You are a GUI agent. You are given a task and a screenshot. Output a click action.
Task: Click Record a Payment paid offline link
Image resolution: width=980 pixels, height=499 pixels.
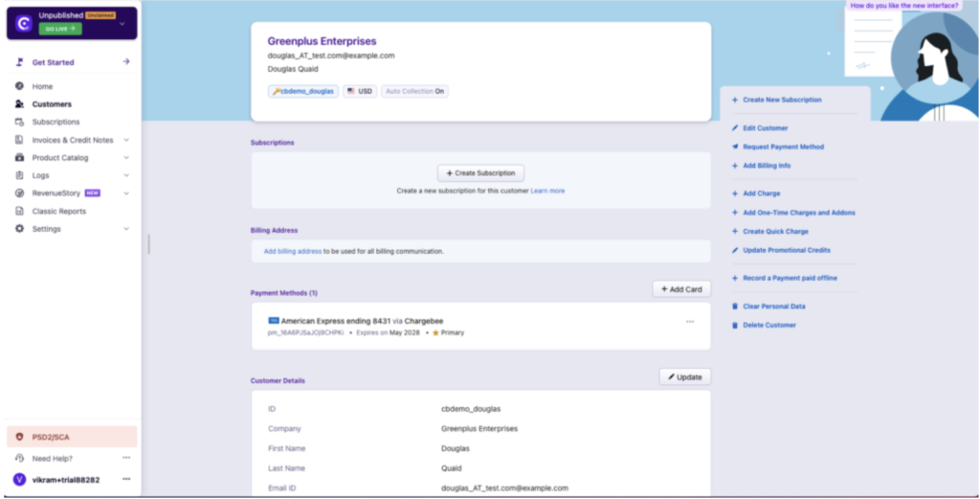[790, 279]
